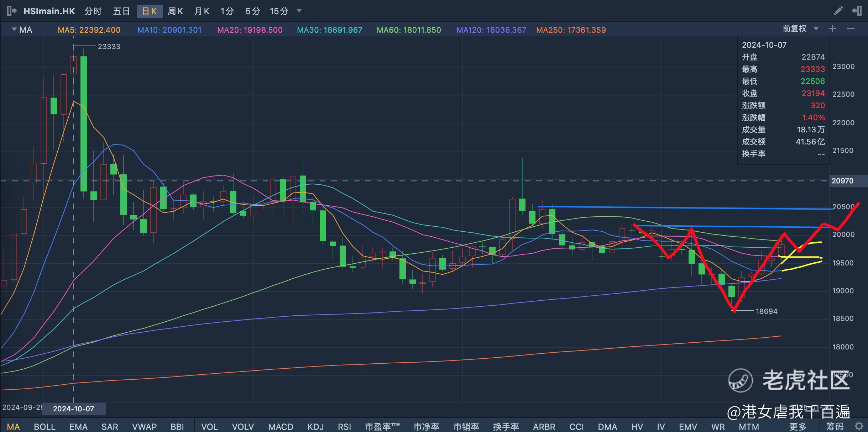The width and height of the screenshot is (868, 432).
Task: Click the MA20: 19198.500 value
Action: 250,30
